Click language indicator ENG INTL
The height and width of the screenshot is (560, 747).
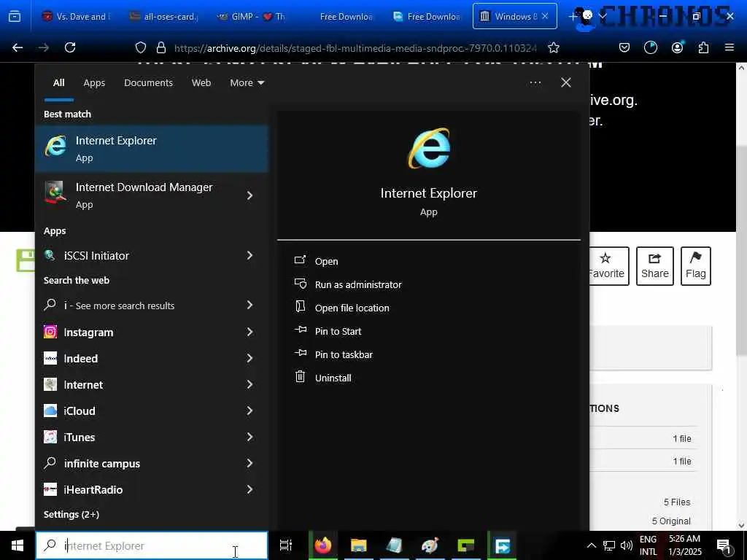tap(648, 545)
